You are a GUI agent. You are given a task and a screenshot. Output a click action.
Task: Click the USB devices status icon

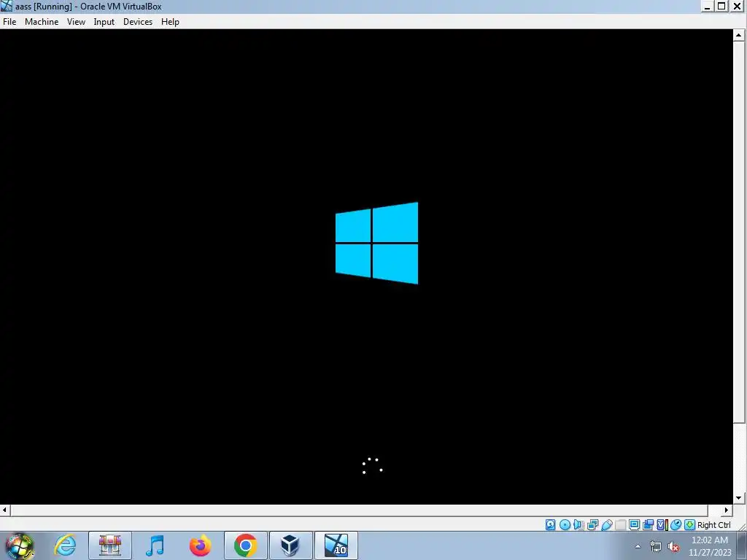tap(606, 525)
